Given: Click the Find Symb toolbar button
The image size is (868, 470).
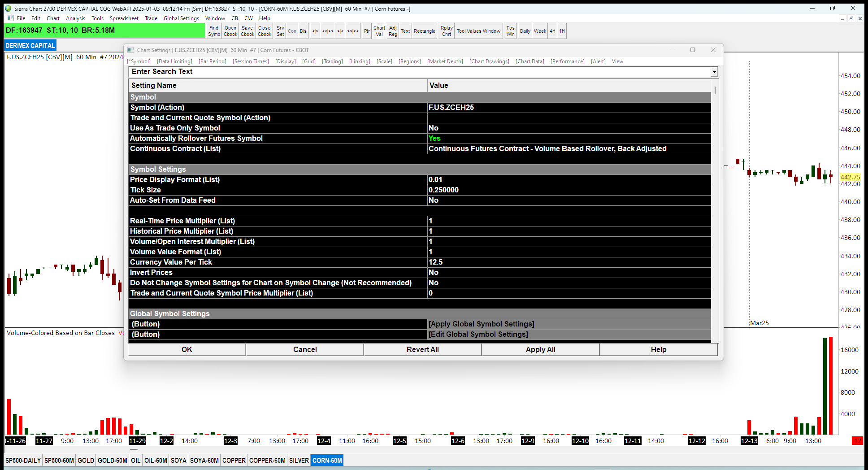Looking at the screenshot, I should pos(214,31).
